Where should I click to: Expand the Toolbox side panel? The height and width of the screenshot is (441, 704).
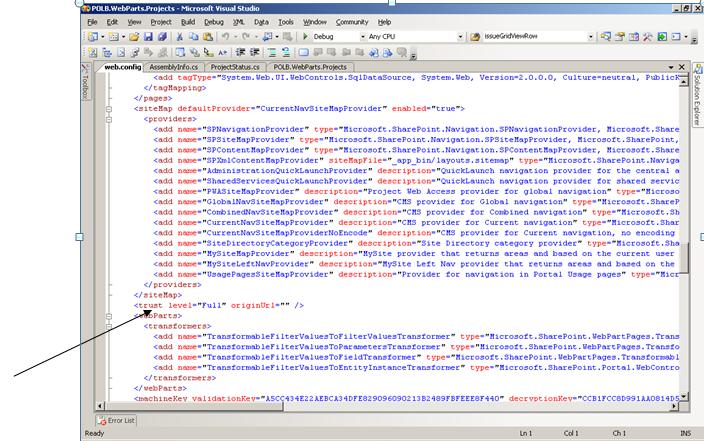[x=85, y=81]
